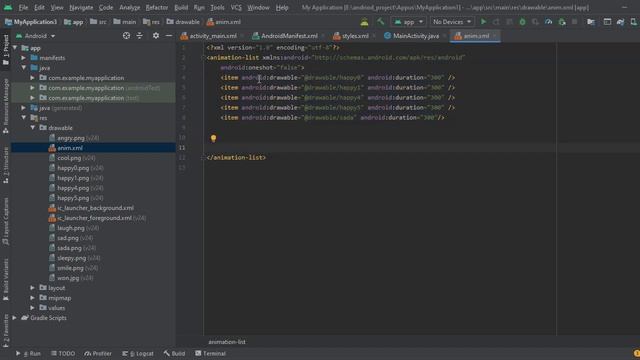Expand the mipmap folder
The height and width of the screenshot is (360, 640).
[33, 298]
